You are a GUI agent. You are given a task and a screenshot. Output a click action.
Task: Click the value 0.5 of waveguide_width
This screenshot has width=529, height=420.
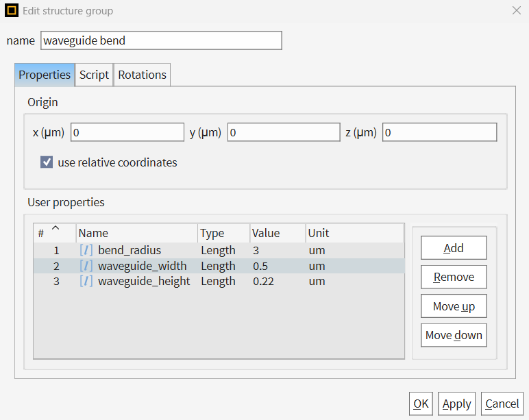point(260,266)
